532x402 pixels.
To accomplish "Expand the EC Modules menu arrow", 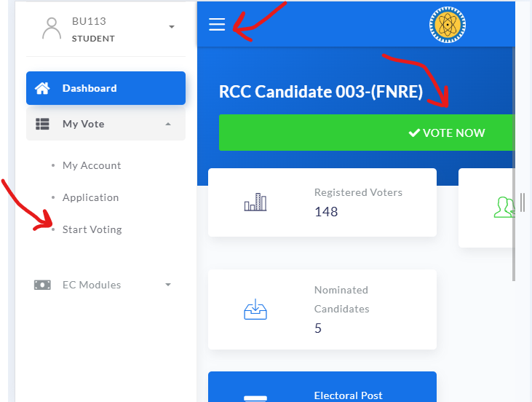I will [x=168, y=285].
